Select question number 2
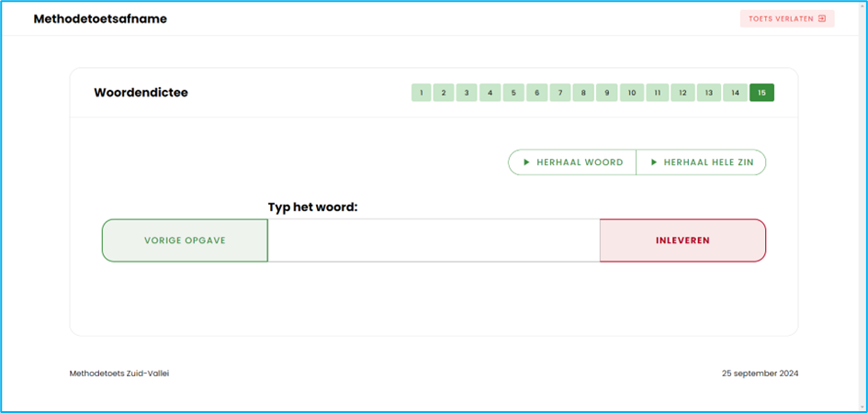This screenshot has height=413, width=868. pyautogui.click(x=444, y=93)
